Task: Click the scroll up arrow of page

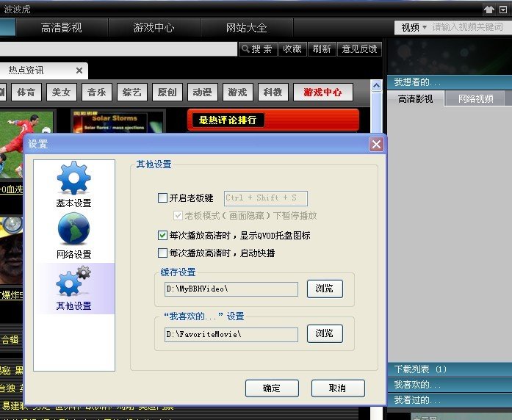Action: (377, 86)
